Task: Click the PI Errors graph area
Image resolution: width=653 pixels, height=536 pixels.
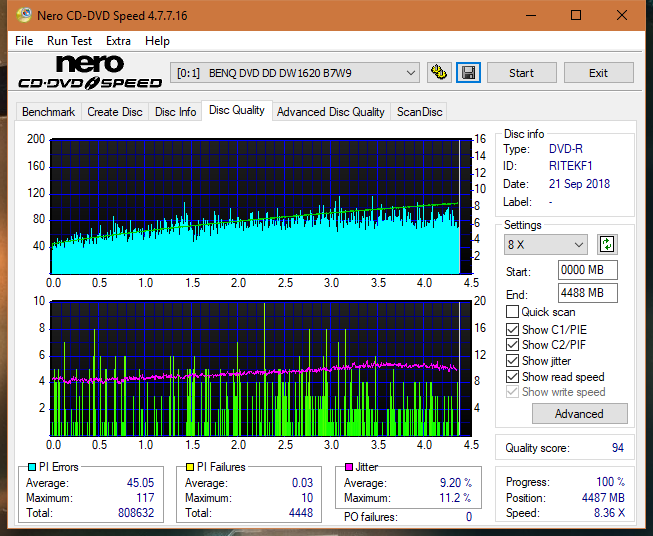Action: 261,207
